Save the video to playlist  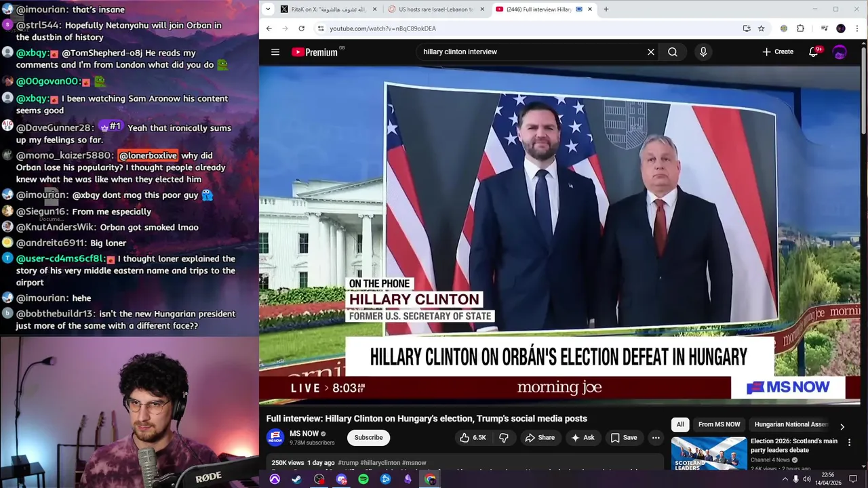pyautogui.click(x=624, y=438)
